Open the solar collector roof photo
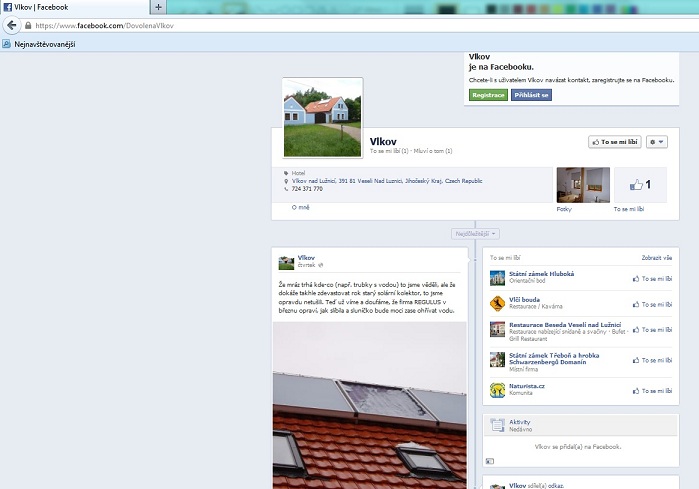This screenshot has height=489, width=699. [x=370, y=405]
